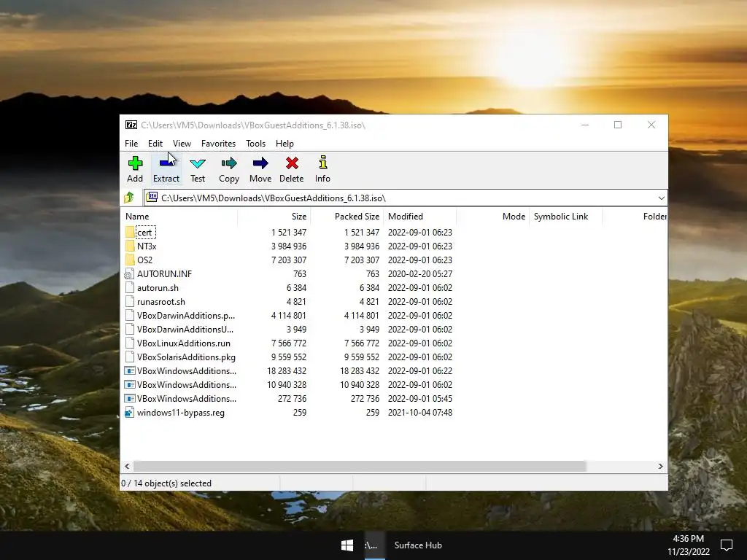Select the VBoxDarwinAdditionsU... file name
This screenshot has height=560, width=747.
[x=185, y=329]
